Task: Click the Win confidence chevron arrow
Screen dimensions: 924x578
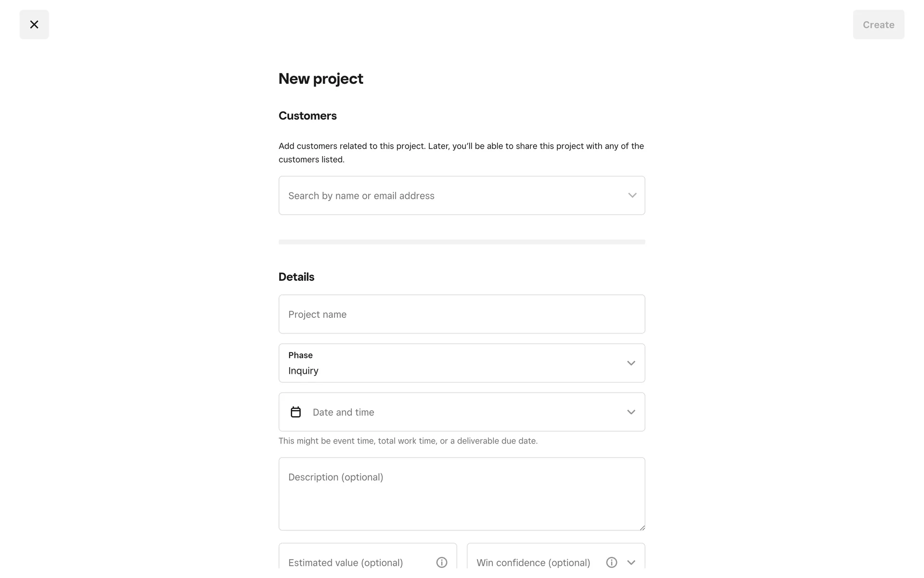Action: (x=631, y=562)
